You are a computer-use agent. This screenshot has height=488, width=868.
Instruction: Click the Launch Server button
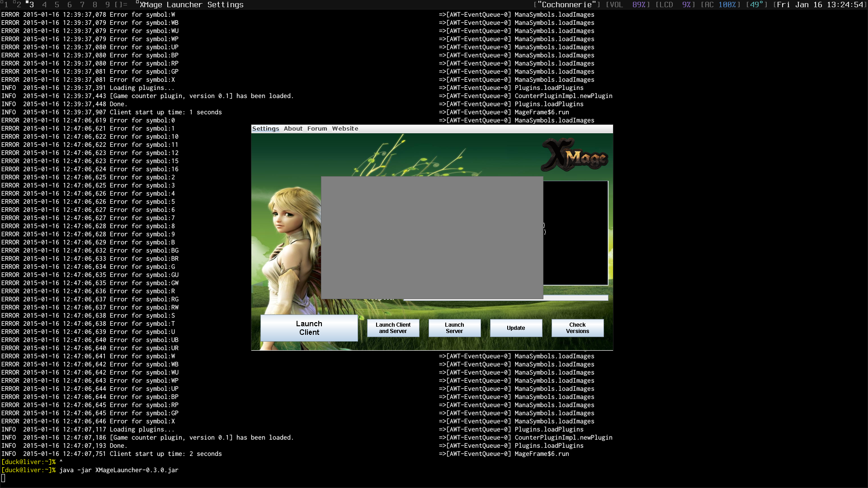(454, 328)
